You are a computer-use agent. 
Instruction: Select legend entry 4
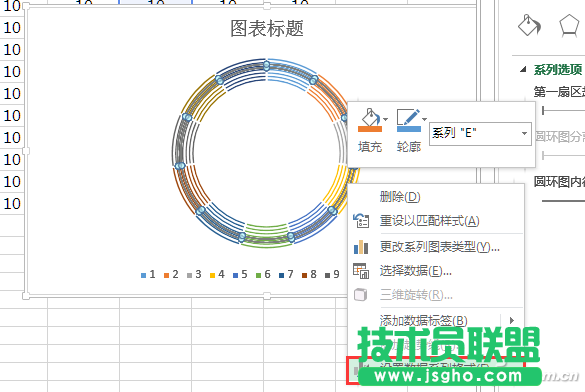pos(217,275)
